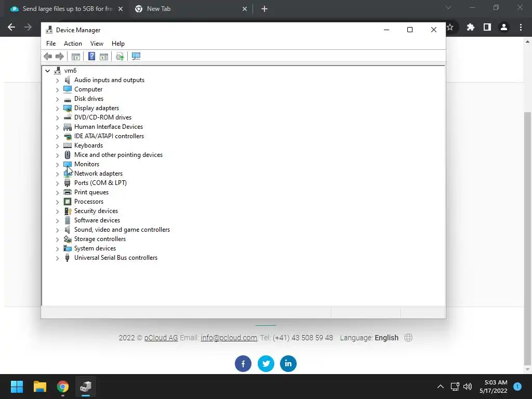This screenshot has height=399, width=532.
Task: Click the Audio inputs and outputs speaker icon
Action: coord(68,80)
